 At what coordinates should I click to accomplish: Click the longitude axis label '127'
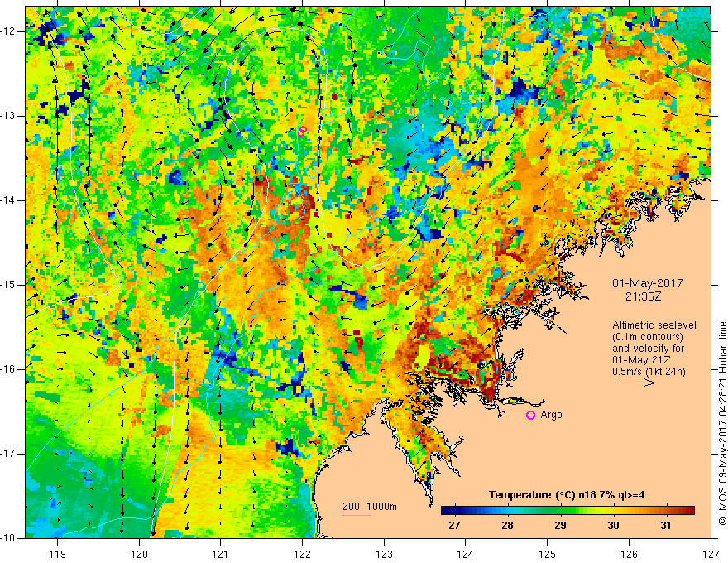tap(711, 554)
